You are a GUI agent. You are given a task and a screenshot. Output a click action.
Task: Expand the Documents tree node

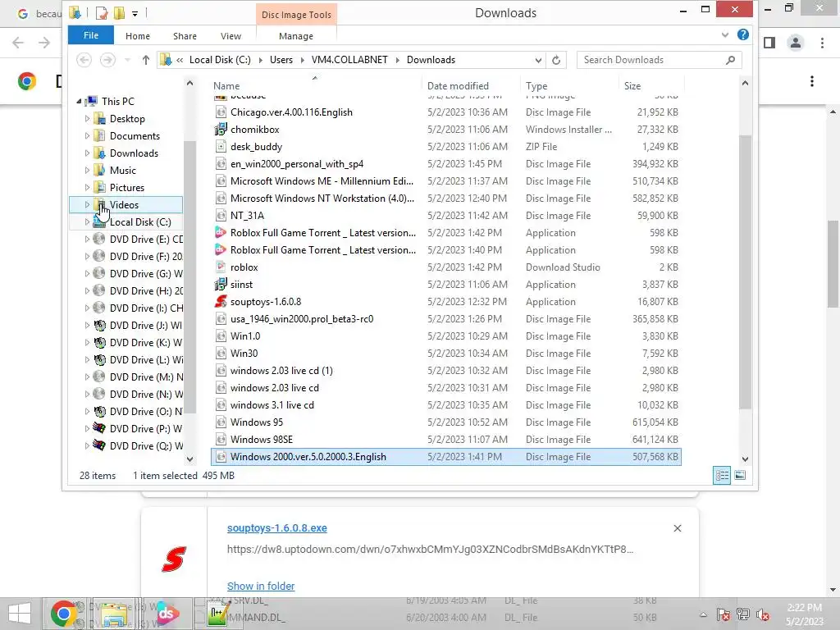(87, 136)
